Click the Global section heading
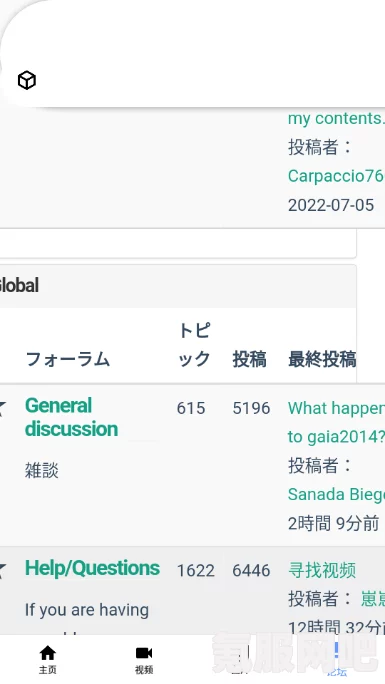The height and width of the screenshot is (684, 385). [x=19, y=286]
